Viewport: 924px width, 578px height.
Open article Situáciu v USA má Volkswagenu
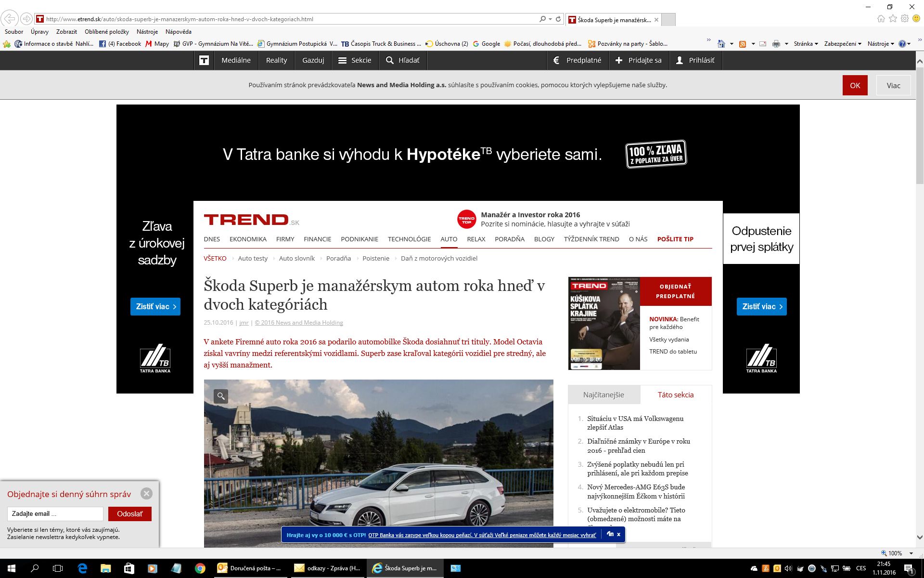point(635,423)
